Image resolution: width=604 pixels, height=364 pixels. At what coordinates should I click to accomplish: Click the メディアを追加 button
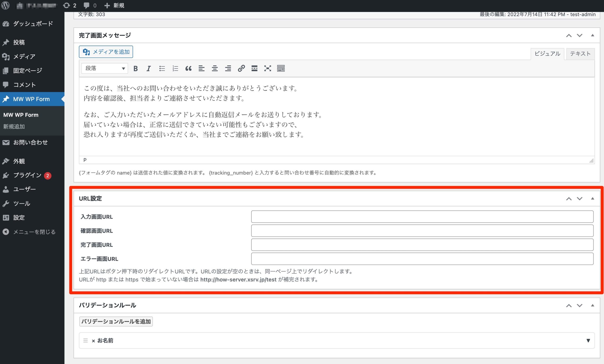click(106, 52)
